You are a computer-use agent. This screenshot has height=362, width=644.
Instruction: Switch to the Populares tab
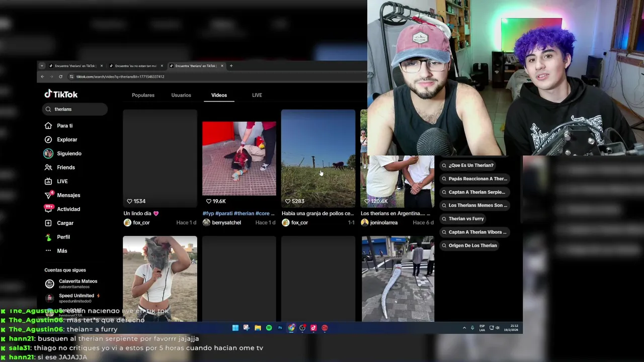143,95
